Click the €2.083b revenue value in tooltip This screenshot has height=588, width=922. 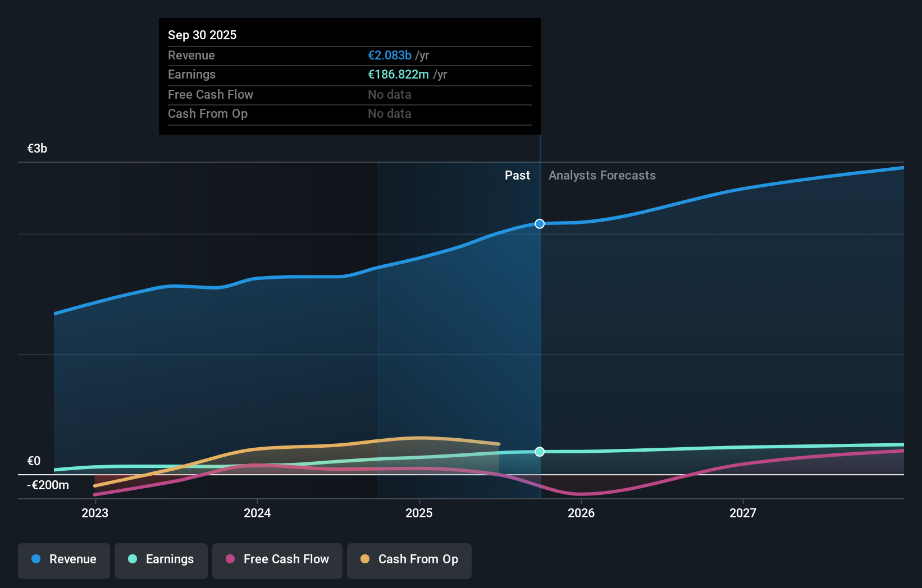point(390,56)
